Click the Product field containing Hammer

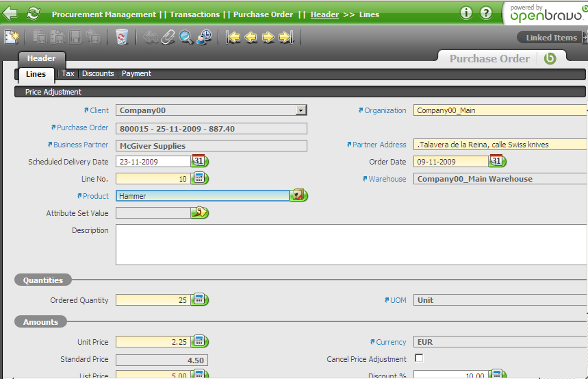click(203, 196)
